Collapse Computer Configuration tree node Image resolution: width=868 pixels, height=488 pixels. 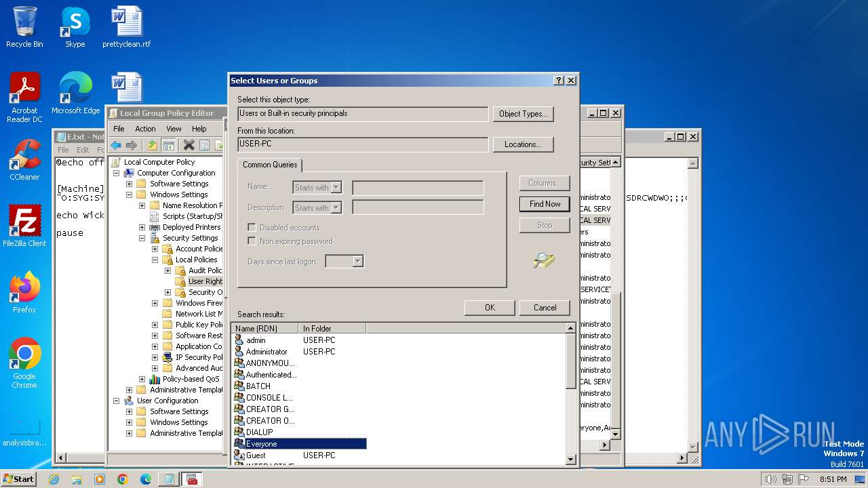[x=116, y=173]
